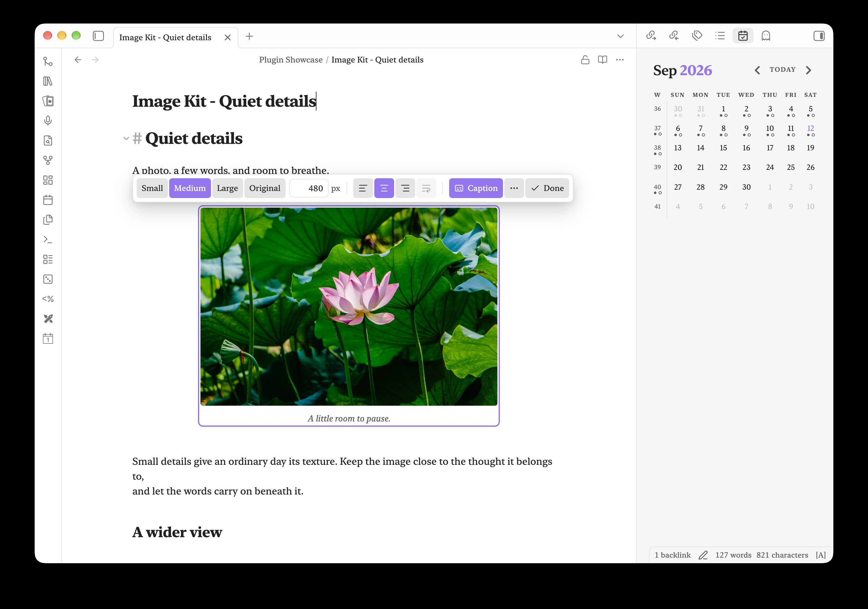This screenshot has width=868, height=609.
Task: Go to next month in calendar
Action: tap(809, 70)
